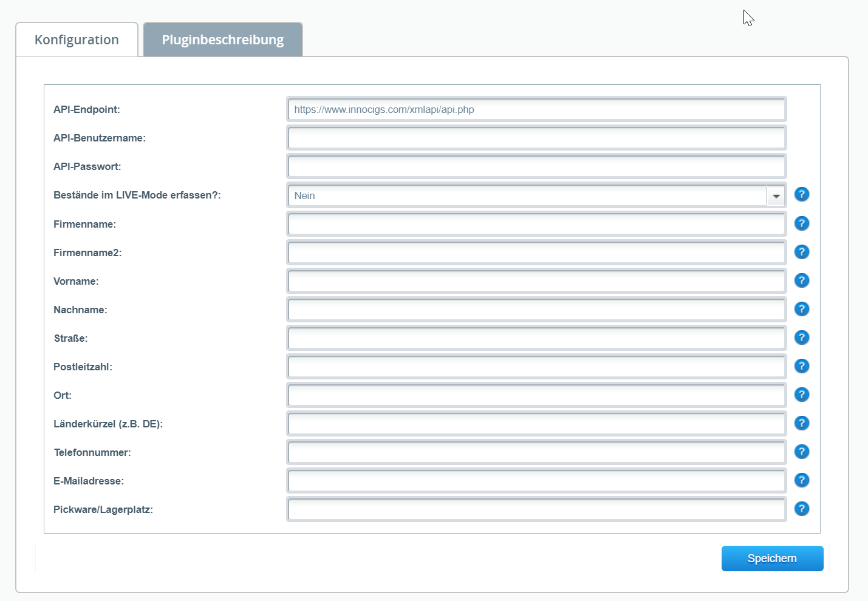Focus the E-Mailadresse text field
Viewport: 868px width, 601px height.
(536, 481)
